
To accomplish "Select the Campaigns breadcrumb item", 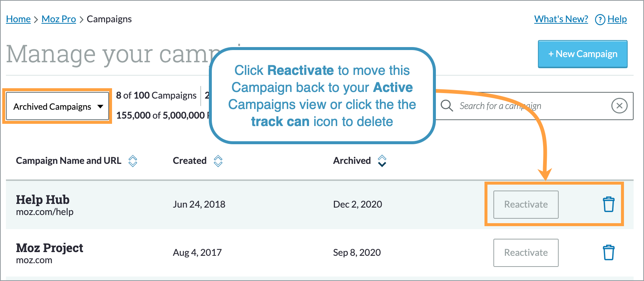I will pyautogui.click(x=109, y=19).
